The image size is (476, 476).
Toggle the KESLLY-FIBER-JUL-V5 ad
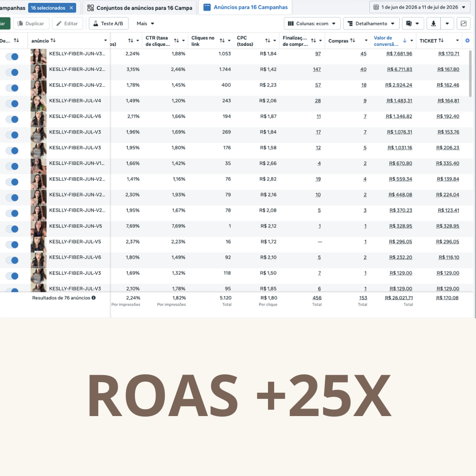click(x=12, y=245)
